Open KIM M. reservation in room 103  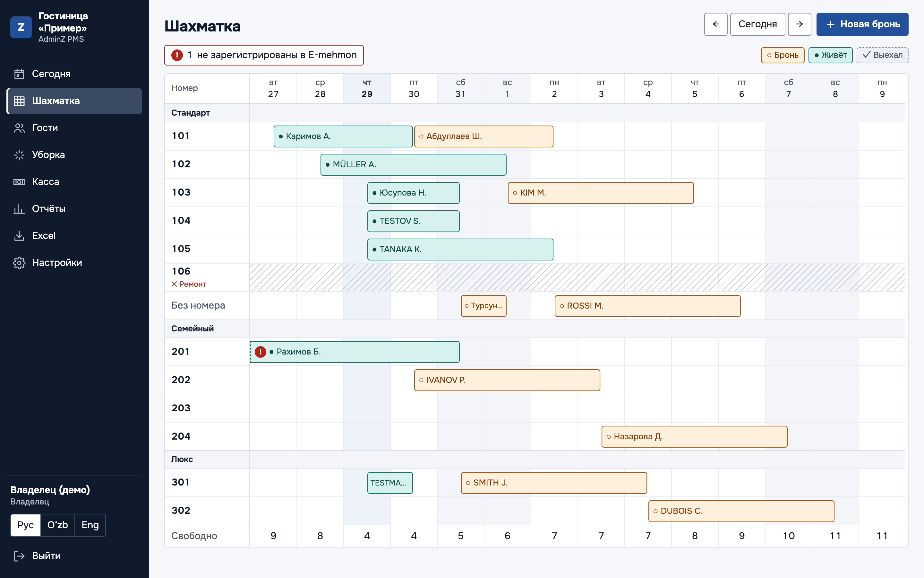[601, 193]
